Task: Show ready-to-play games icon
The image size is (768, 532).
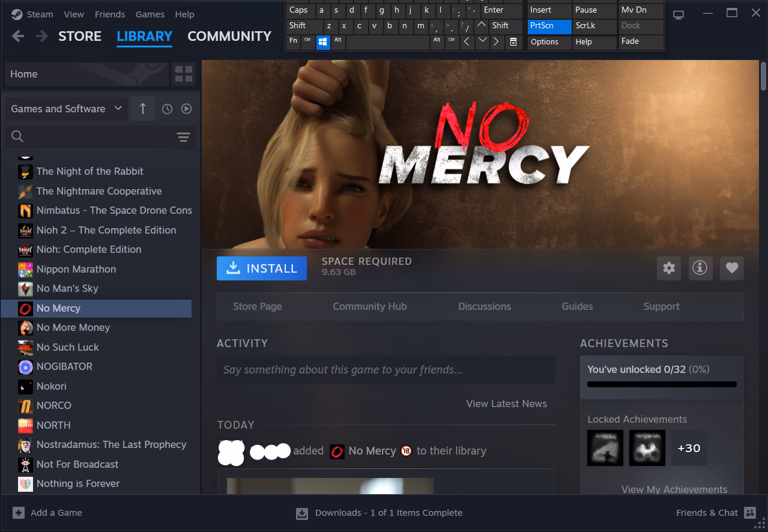Action: 187,109
